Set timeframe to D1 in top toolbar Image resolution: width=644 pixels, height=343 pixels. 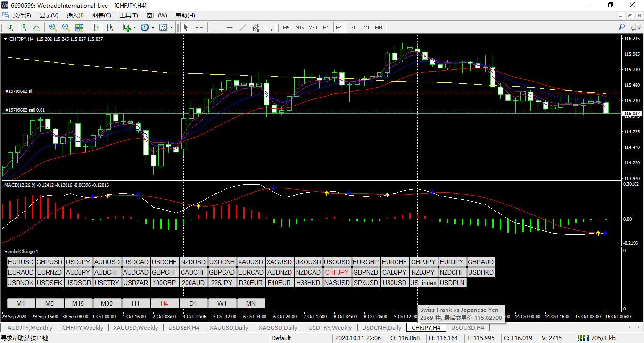[x=352, y=27]
